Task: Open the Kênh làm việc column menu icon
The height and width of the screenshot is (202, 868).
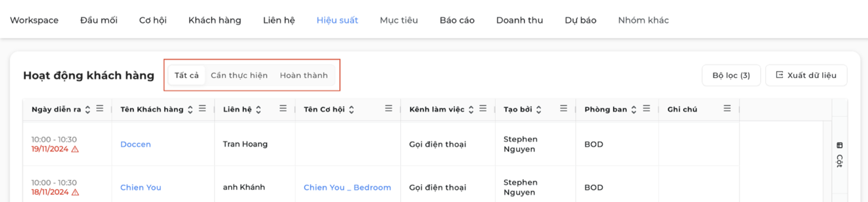Action: click(483, 108)
